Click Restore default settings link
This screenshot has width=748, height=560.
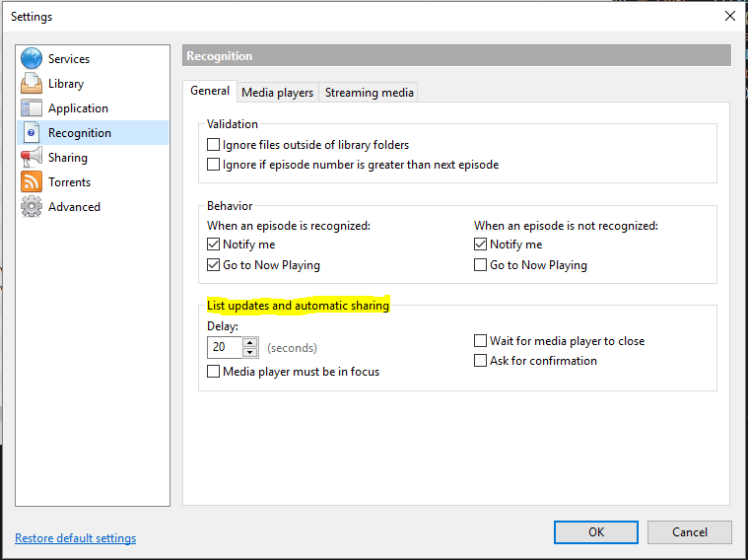75,538
